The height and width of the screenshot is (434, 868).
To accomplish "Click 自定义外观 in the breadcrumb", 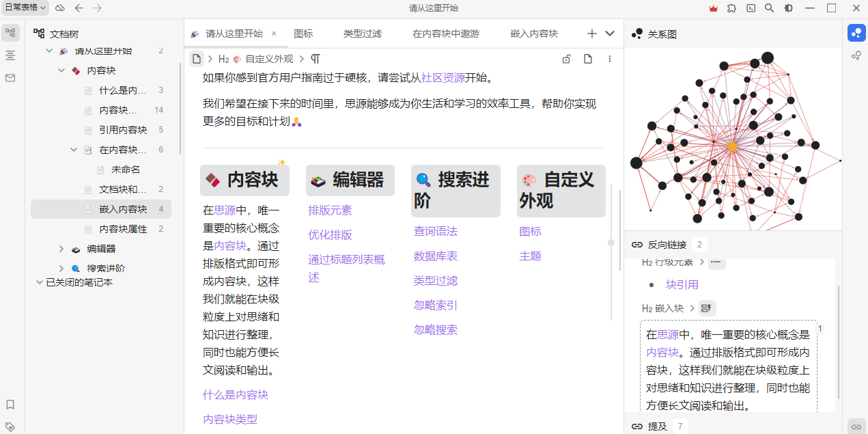I will pyautogui.click(x=269, y=59).
